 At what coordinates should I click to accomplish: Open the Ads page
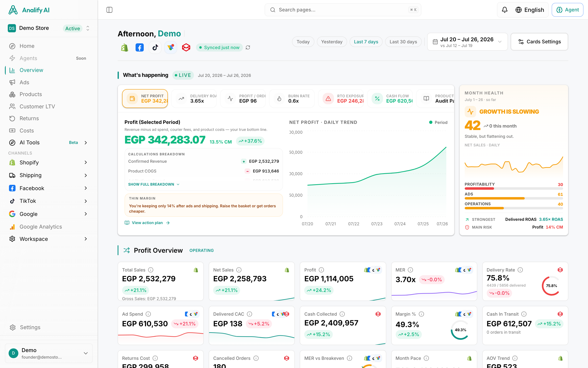(49, 82)
